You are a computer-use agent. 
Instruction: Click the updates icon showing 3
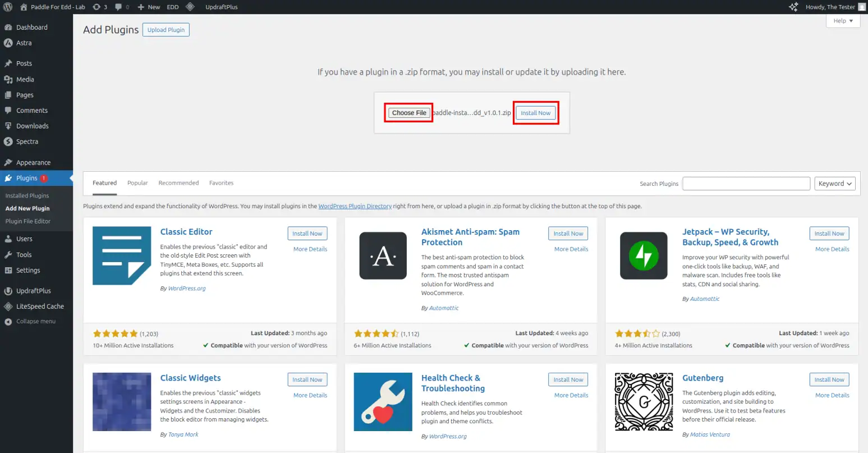pyautogui.click(x=97, y=7)
